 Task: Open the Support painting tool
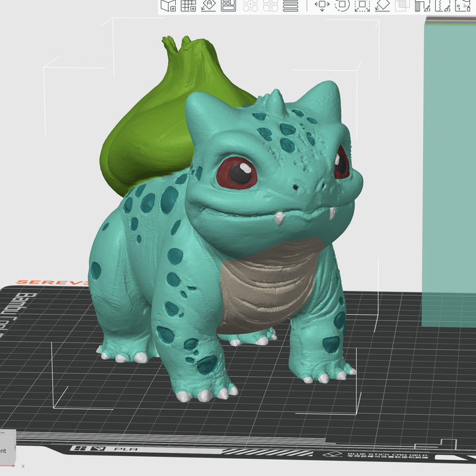coord(422,6)
